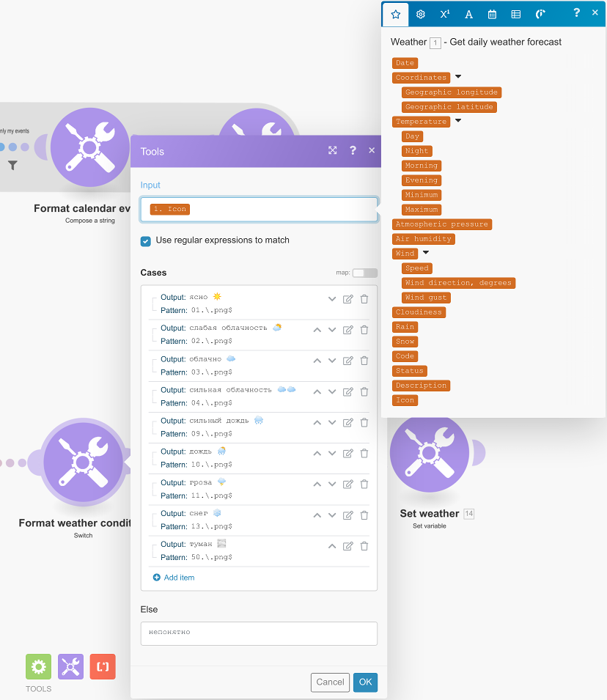607x700 pixels.
Task: Insert the Icon variable from Weather list
Action: (x=405, y=400)
